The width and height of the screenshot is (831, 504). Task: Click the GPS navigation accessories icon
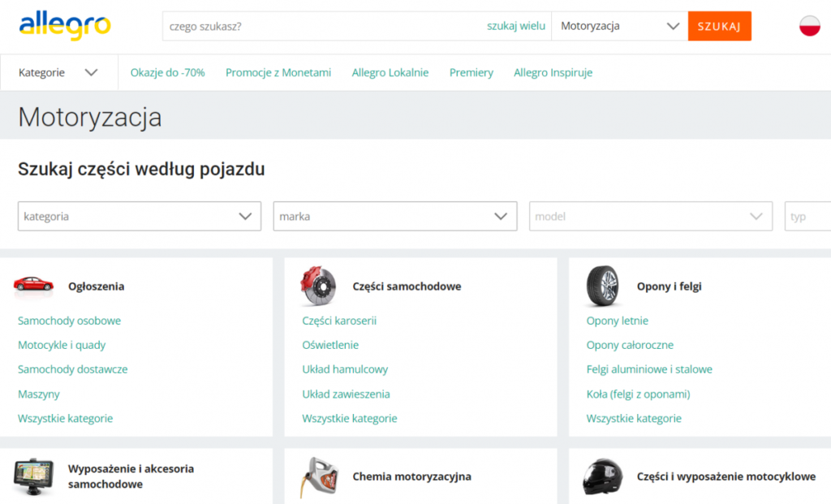point(33,476)
